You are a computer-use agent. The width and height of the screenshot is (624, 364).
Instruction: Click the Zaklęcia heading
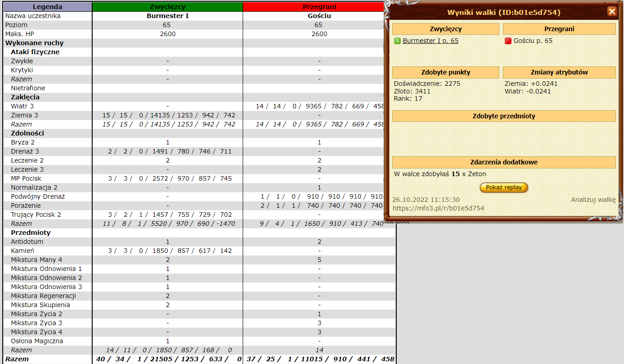pyautogui.click(x=25, y=97)
